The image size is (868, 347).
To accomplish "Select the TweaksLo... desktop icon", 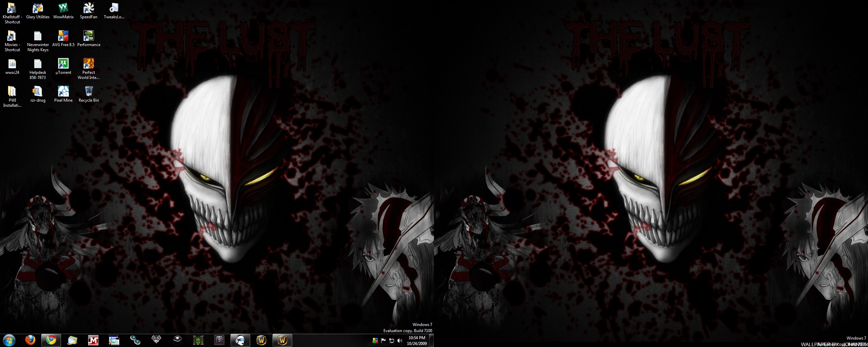I will click(114, 11).
